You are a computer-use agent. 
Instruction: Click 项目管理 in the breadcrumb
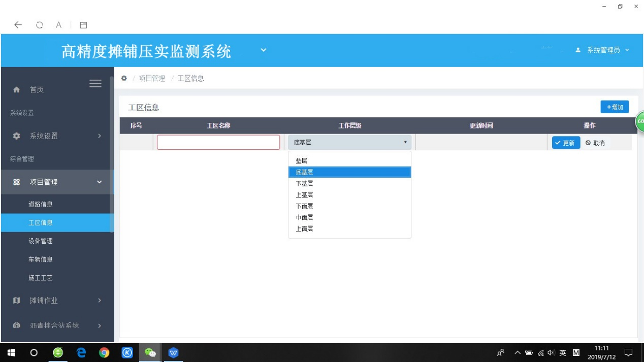point(152,78)
